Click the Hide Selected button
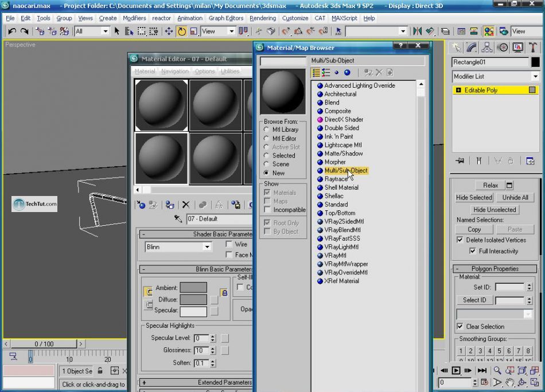Screen dimensions: 545x392 474,198
